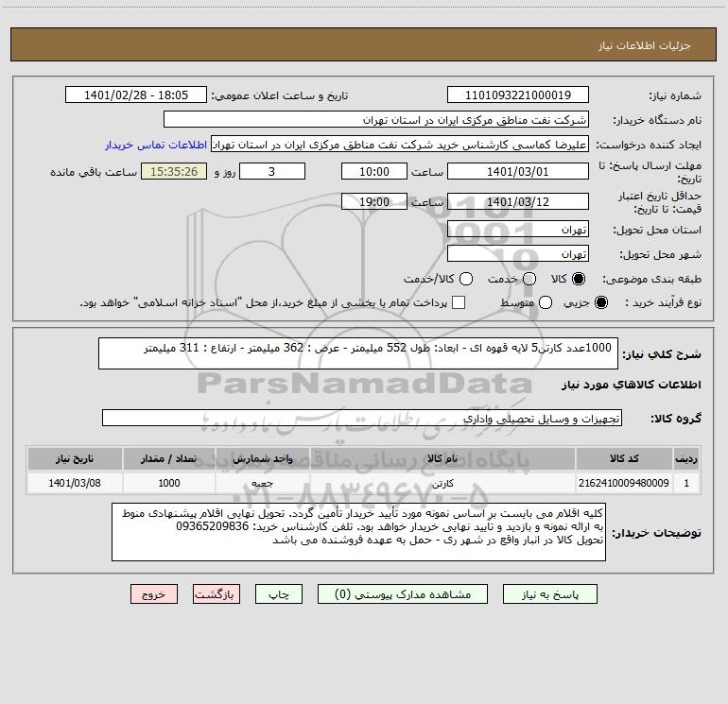Click the validity hour field 19:00
Screen dimensions: 728x704
(374, 202)
